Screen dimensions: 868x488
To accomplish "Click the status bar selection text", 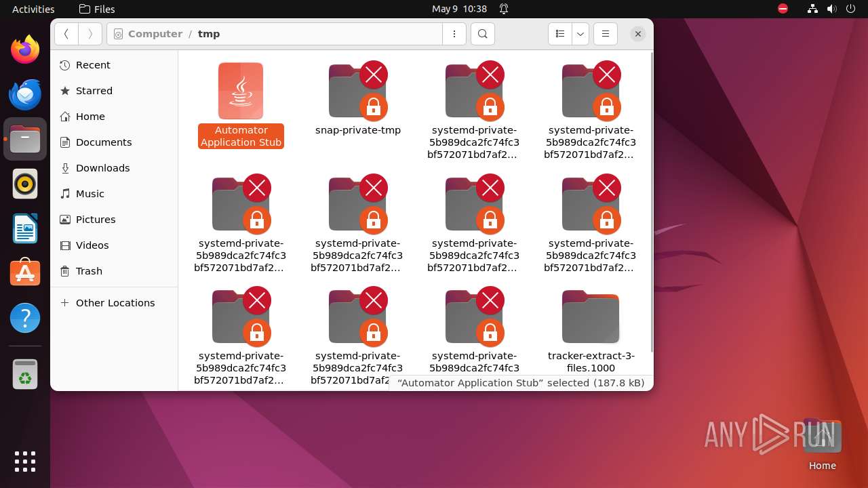I will pyautogui.click(x=521, y=383).
